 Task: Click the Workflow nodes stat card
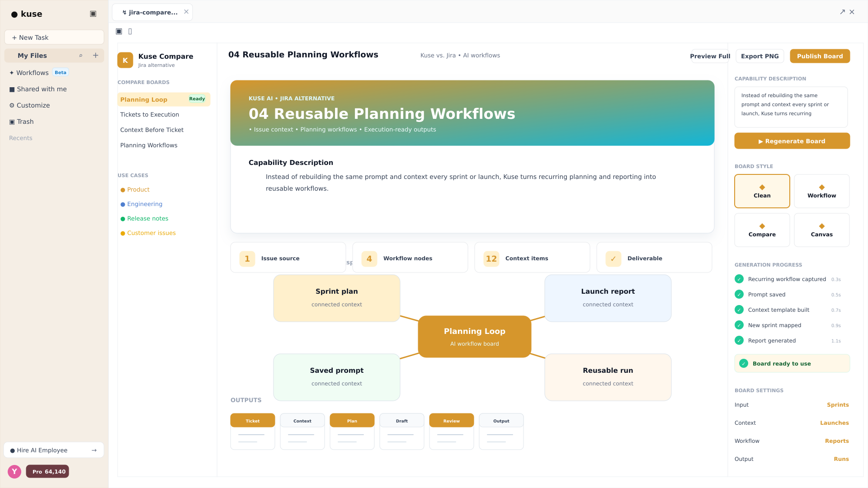point(410,258)
